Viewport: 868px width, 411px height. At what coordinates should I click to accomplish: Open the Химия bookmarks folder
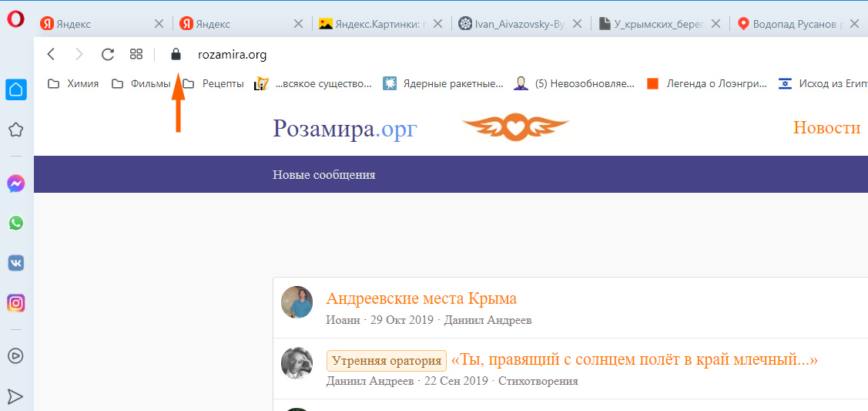74,84
